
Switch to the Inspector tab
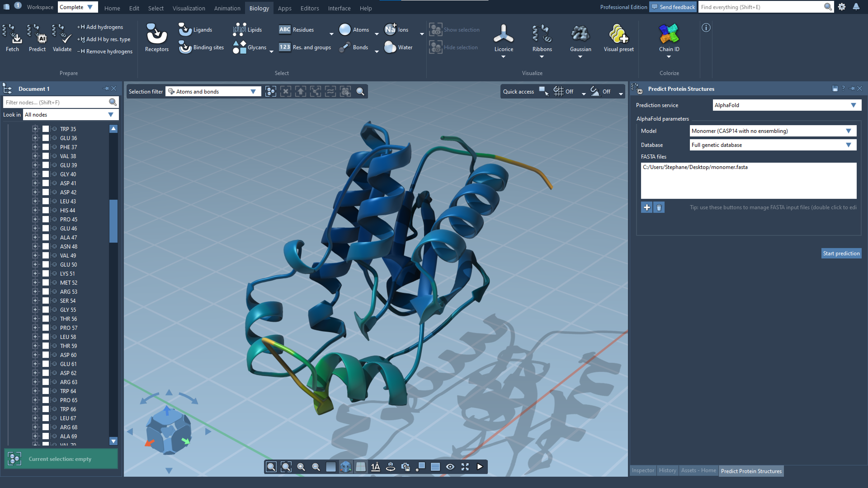tap(643, 470)
